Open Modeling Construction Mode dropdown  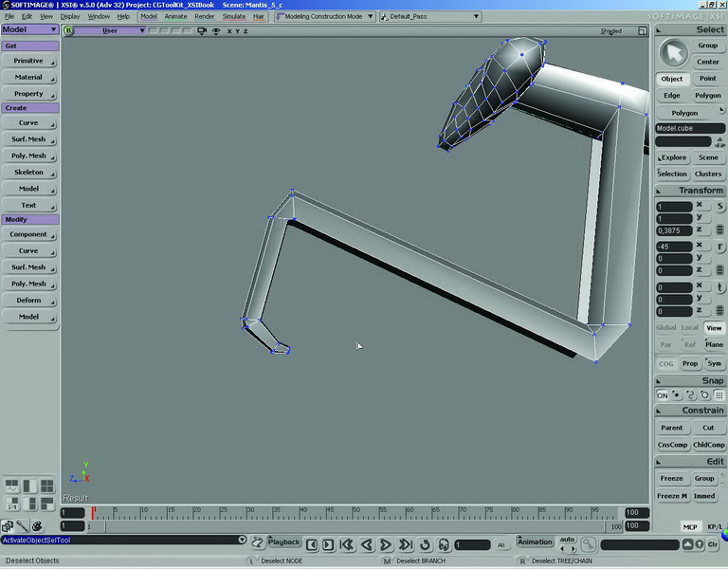[324, 16]
